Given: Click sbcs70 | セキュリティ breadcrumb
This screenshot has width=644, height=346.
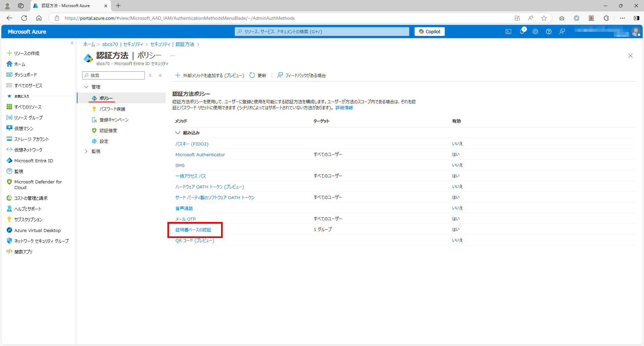Looking at the screenshot, I should tap(123, 44).
